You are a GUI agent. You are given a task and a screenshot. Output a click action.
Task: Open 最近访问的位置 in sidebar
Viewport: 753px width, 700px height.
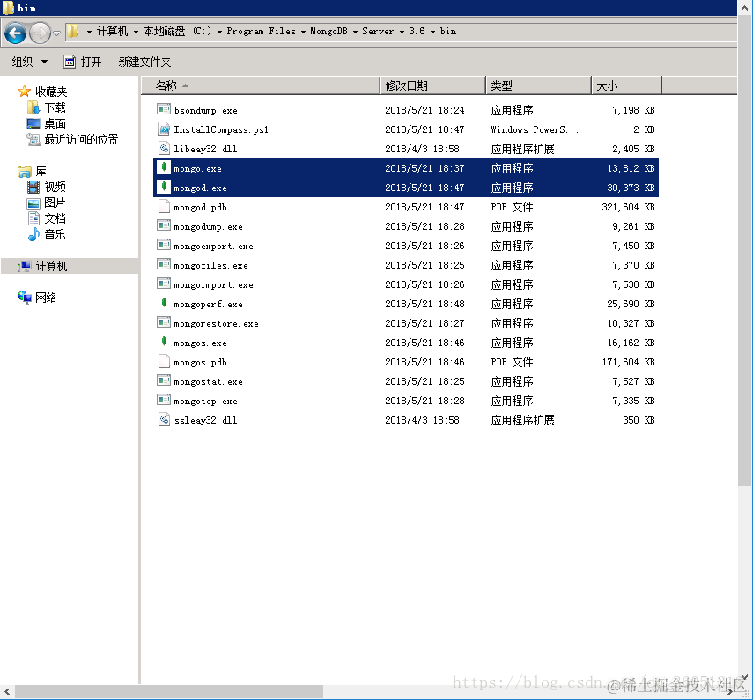tap(72, 140)
